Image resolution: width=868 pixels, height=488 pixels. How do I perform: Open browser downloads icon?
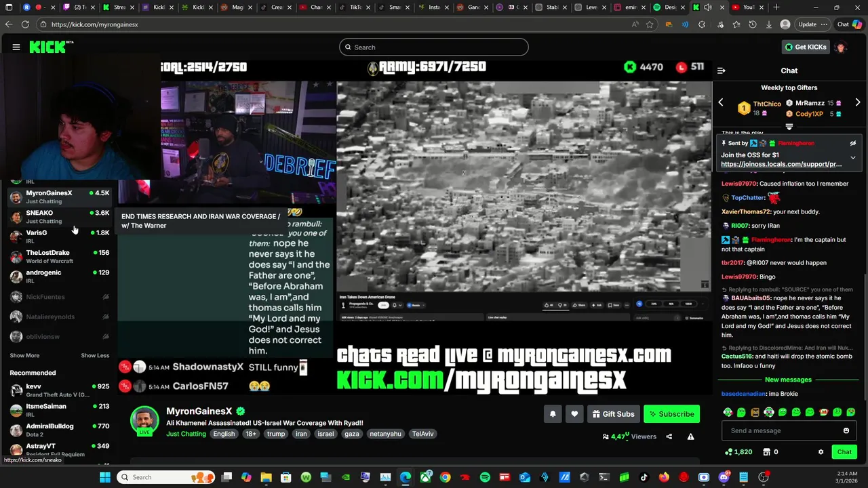pos(769,24)
